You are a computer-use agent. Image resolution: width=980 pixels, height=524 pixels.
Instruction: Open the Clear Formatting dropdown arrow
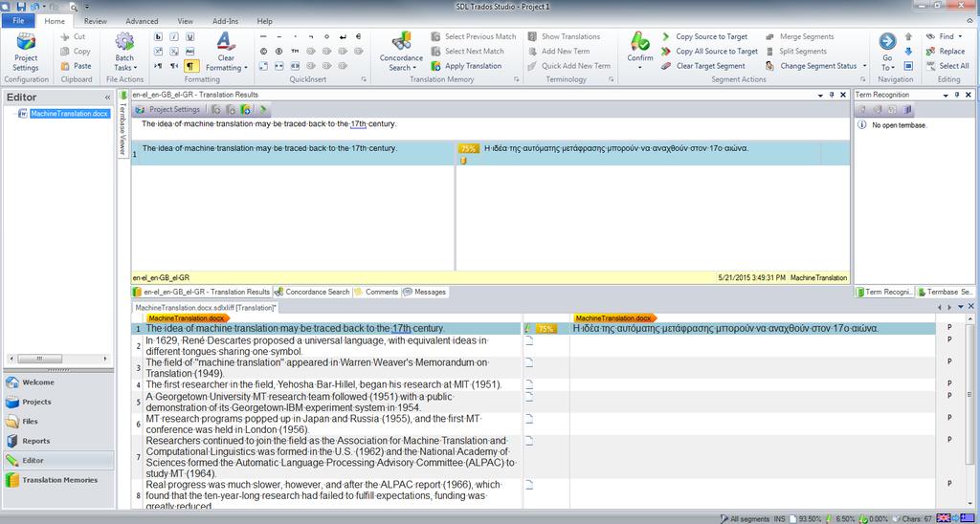click(246, 68)
